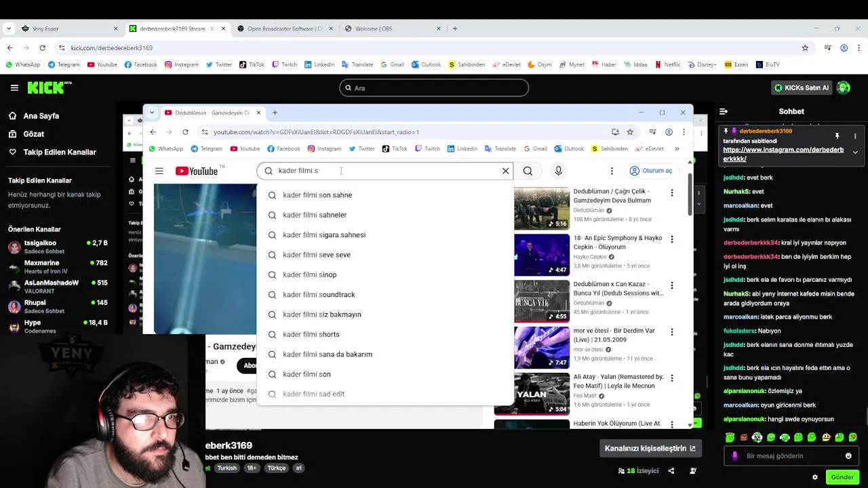
Task: Open YouTube settings three-dot menu
Action: [x=612, y=171]
